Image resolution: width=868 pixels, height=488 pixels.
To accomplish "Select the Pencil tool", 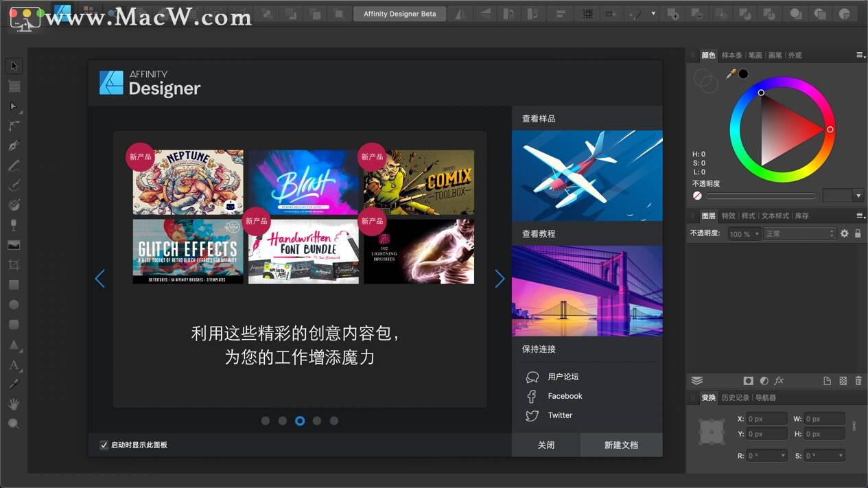I will click(x=14, y=165).
